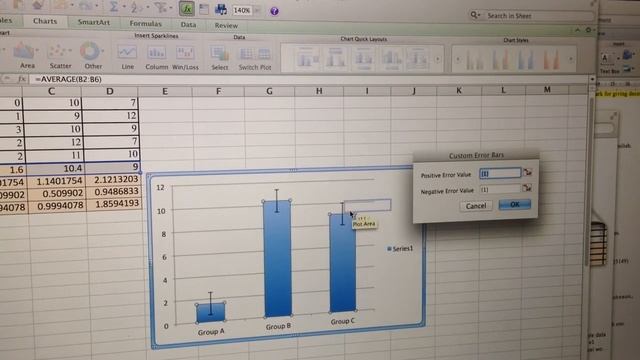Open the Other chart types icon
Screen dimensions: 640x360
pos(90,52)
